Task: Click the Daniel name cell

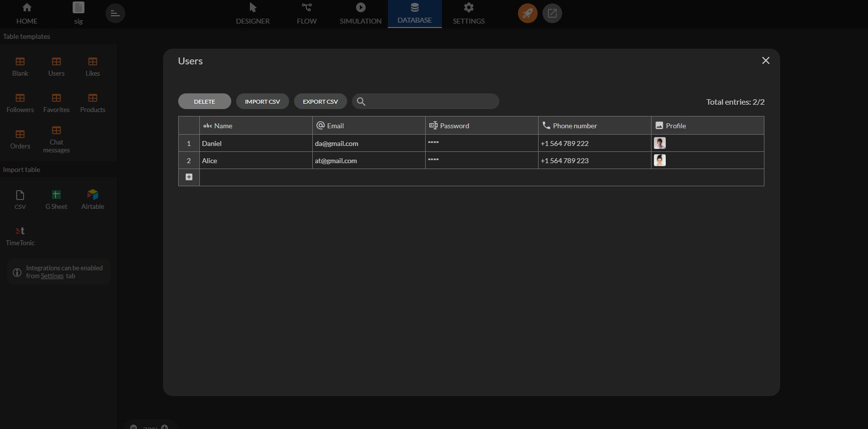Action: (256, 143)
